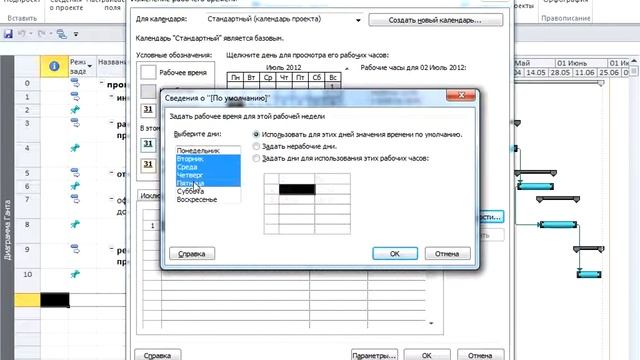This screenshot has width=640, height=360.
Task: Click the black selected cell in the empty row
Action: [55, 300]
